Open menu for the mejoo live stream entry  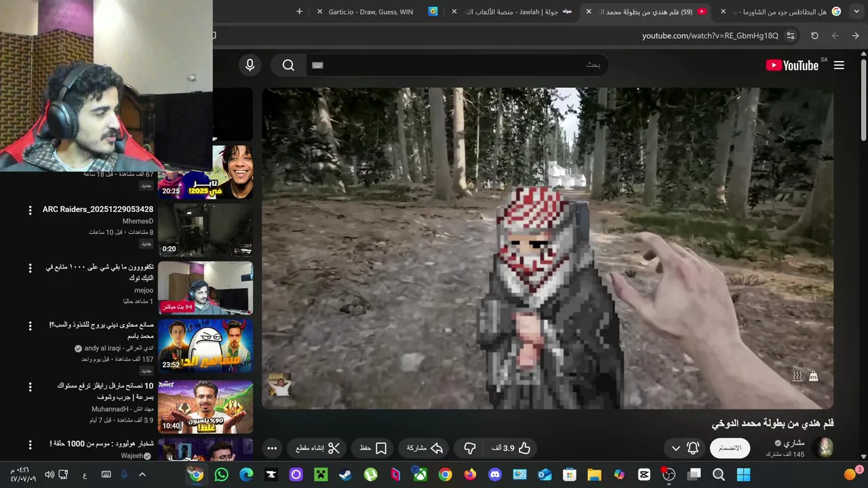pos(30,268)
